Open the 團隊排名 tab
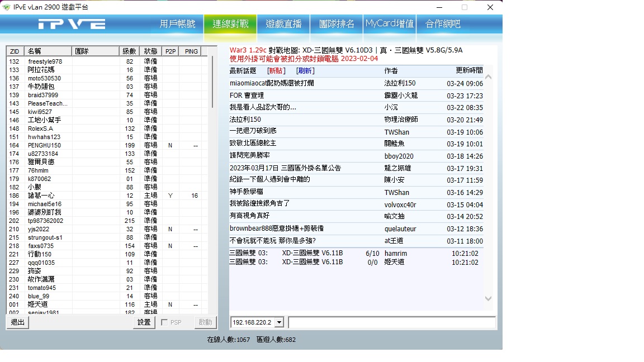 (337, 24)
